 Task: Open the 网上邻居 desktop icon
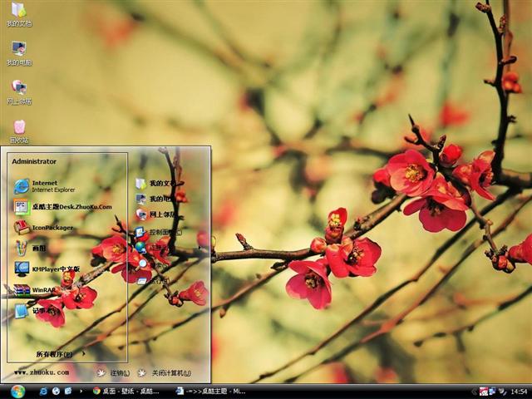point(19,92)
